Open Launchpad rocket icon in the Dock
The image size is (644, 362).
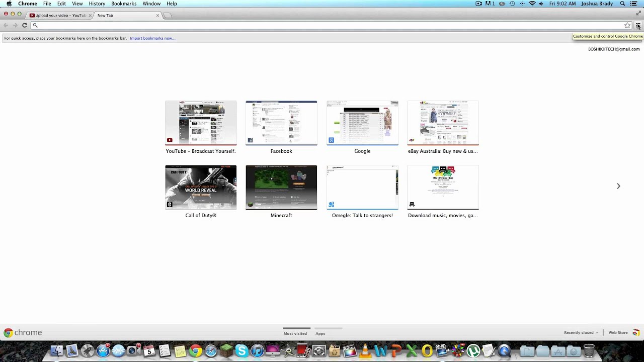pos(87,350)
